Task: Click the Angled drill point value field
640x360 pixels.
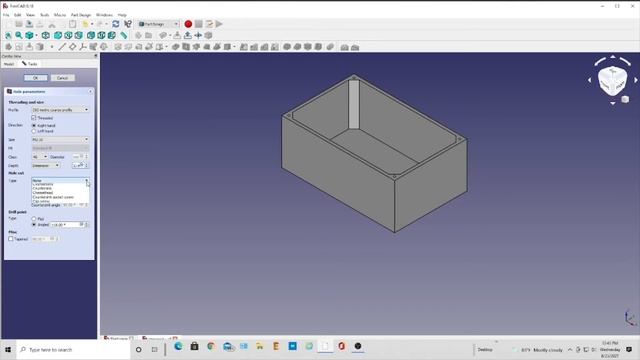Action: pyautogui.click(x=69, y=224)
